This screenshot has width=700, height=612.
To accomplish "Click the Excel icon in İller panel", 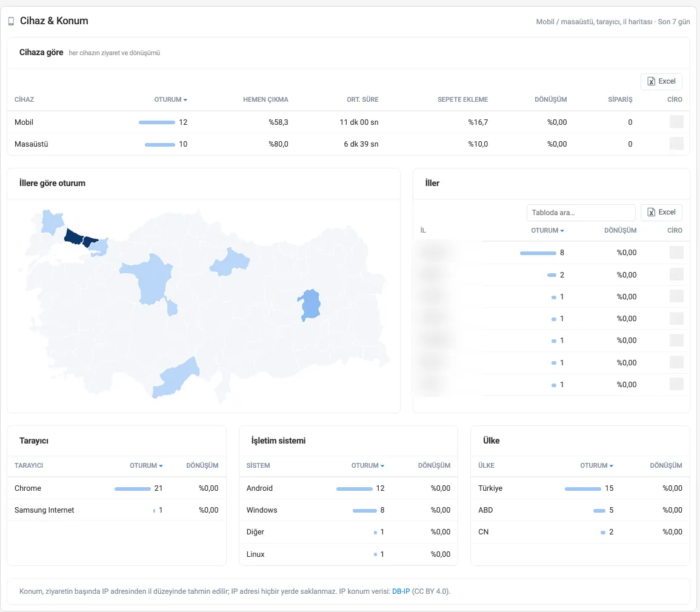I will coord(652,212).
